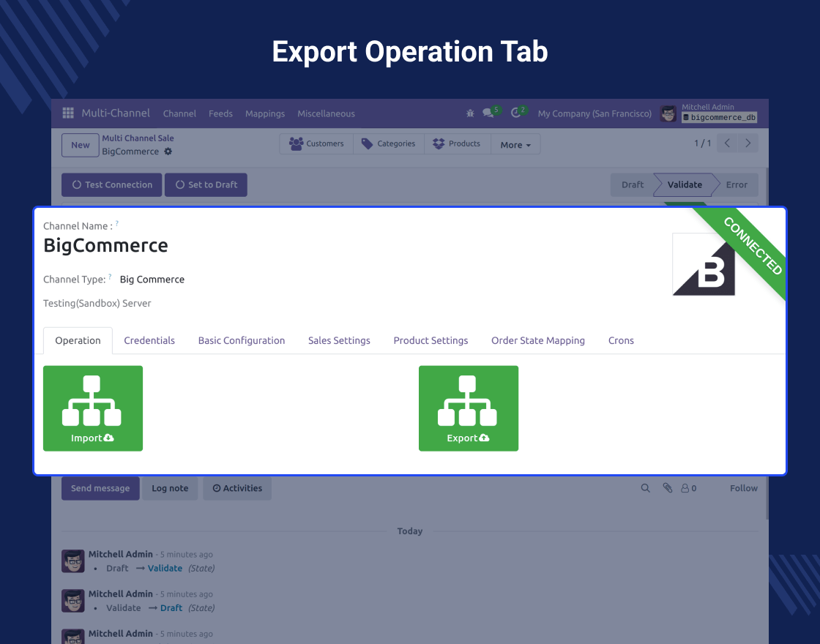Click the Send message button
Image resolution: width=820 pixels, height=644 pixels.
(100, 488)
